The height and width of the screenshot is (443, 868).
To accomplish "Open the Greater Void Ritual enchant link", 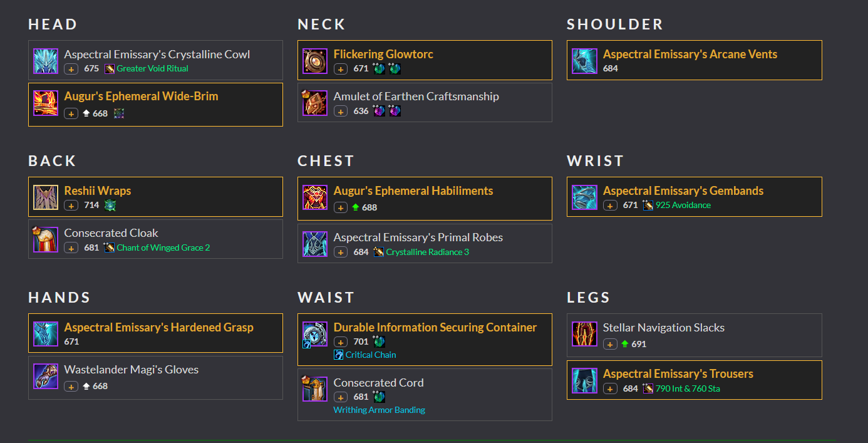I will 152,69.
